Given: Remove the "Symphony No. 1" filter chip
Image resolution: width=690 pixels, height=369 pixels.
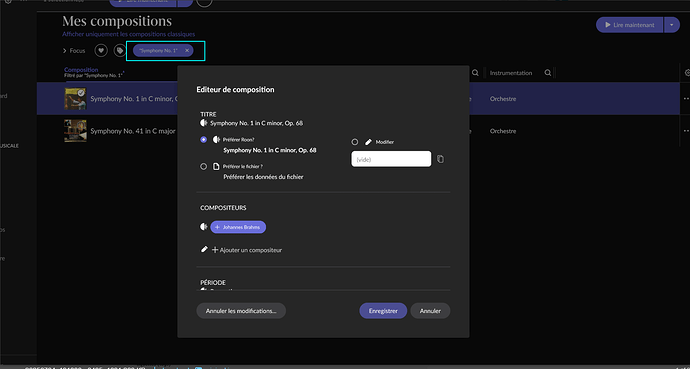Looking at the screenshot, I should (x=187, y=51).
